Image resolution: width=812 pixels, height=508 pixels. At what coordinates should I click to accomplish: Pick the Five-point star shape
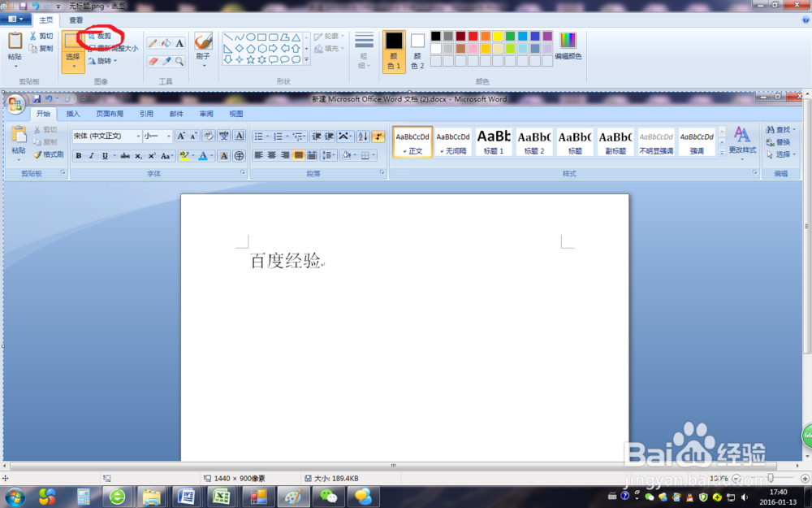coord(251,60)
